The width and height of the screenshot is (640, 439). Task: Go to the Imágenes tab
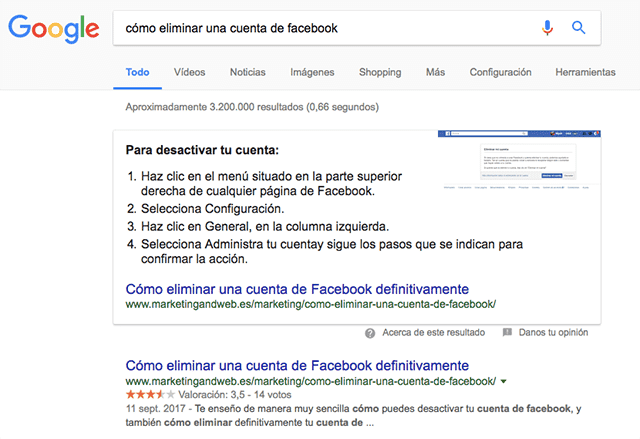coord(312,72)
